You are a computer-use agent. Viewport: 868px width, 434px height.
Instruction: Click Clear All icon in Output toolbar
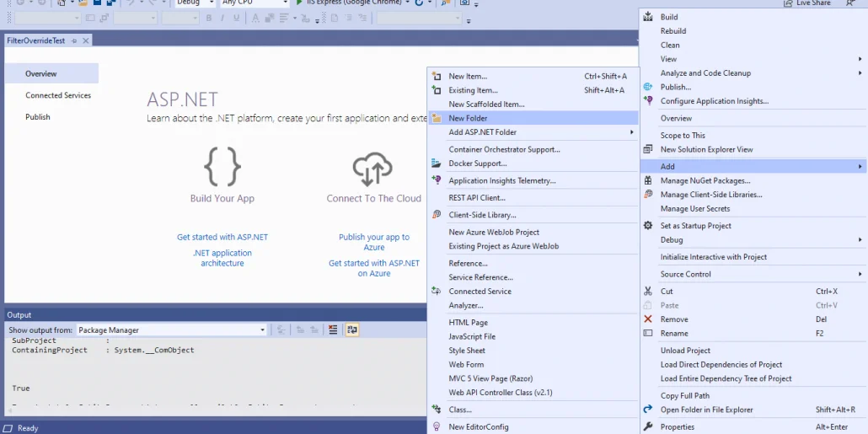(x=333, y=330)
